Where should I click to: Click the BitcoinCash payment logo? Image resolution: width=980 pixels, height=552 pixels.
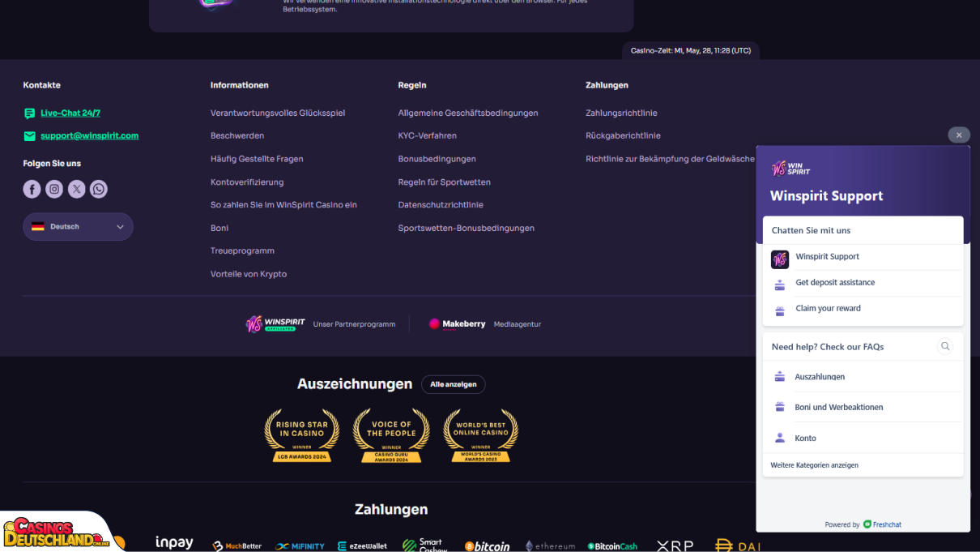click(x=612, y=546)
